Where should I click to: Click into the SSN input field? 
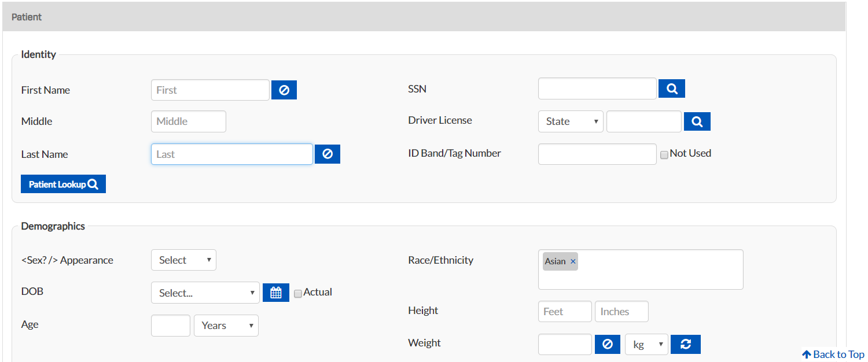[x=597, y=88]
